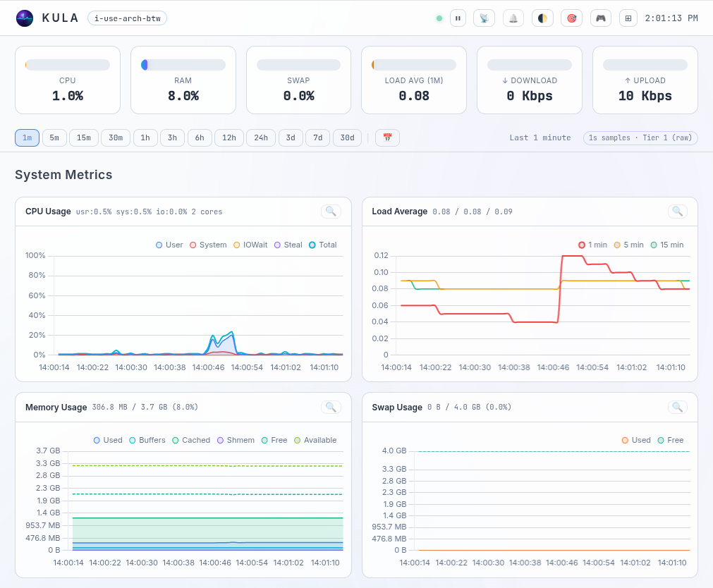Open the calendar date picker icon
The image size is (713, 588).
pos(386,137)
